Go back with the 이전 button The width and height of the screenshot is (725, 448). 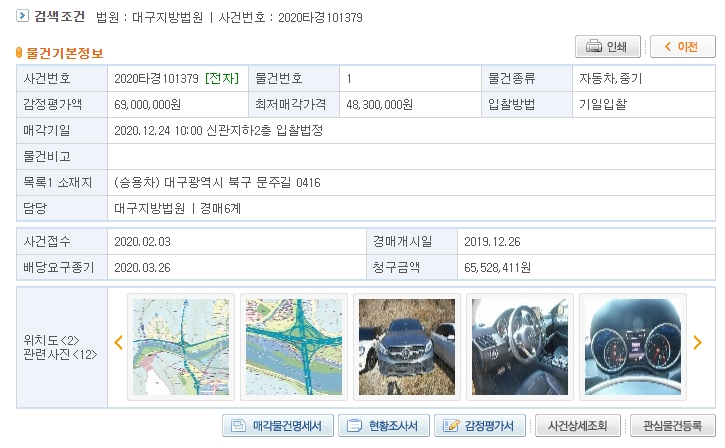click(682, 47)
